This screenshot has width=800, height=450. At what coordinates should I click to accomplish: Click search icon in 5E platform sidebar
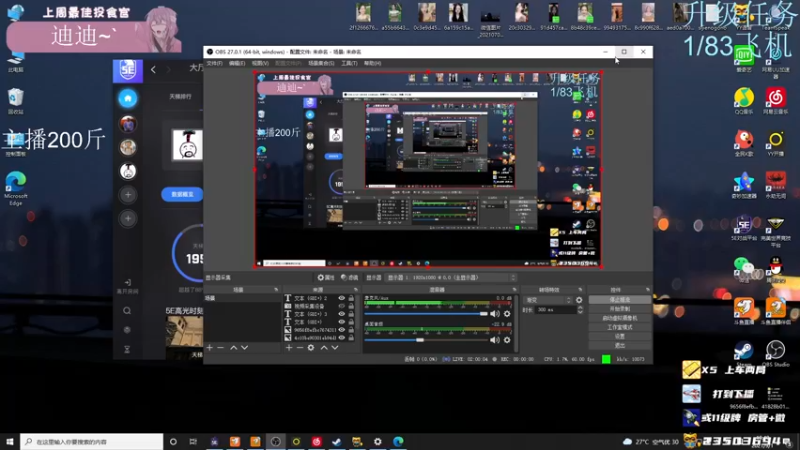pyautogui.click(x=127, y=311)
